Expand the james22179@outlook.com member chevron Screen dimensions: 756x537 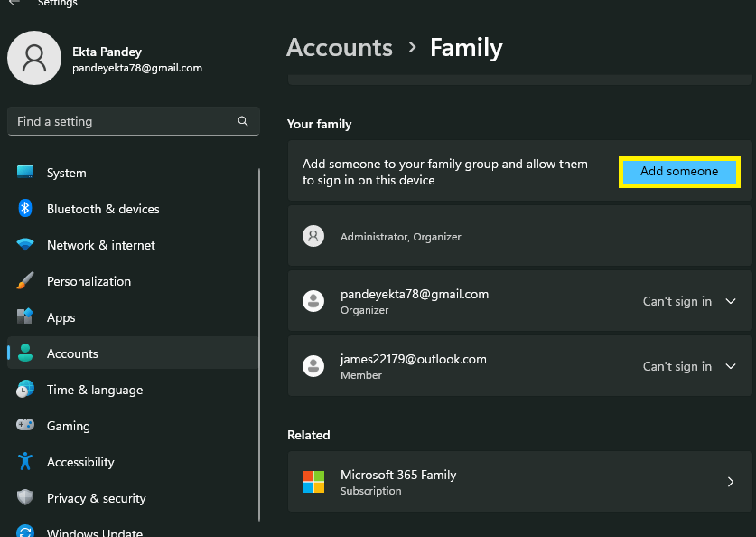tap(731, 367)
